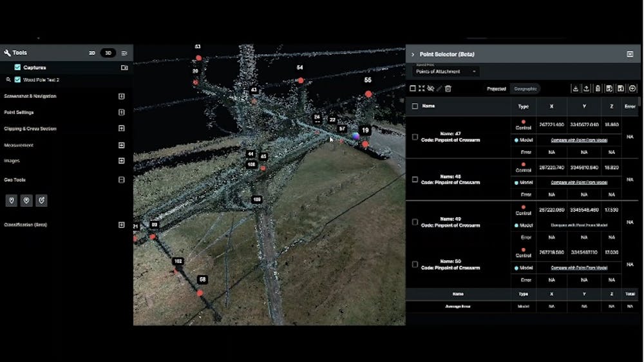The height and width of the screenshot is (362, 644).
Task: Select Projected coordinates
Action: 496,89
